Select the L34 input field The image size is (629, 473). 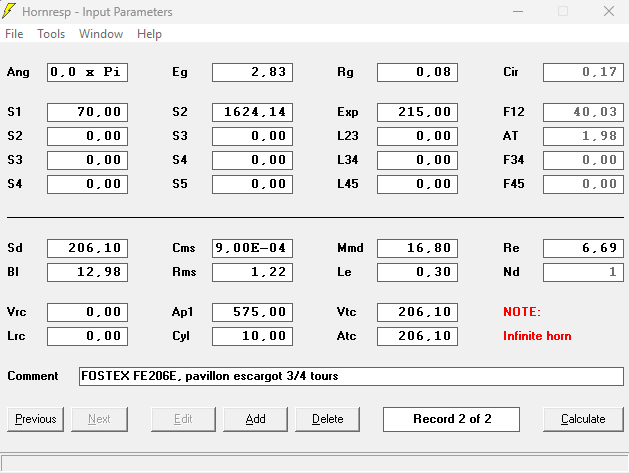coord(417,160)
